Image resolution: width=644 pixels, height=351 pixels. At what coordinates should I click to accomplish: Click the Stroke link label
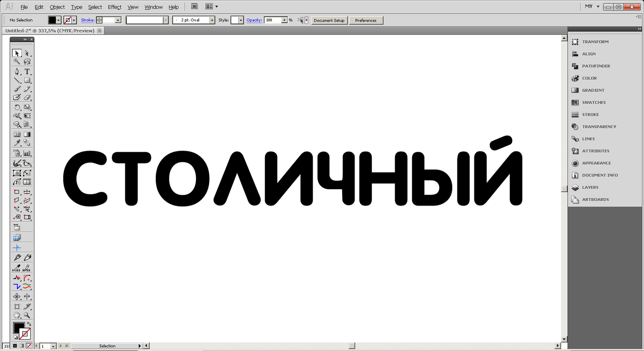tap(88, 20)
